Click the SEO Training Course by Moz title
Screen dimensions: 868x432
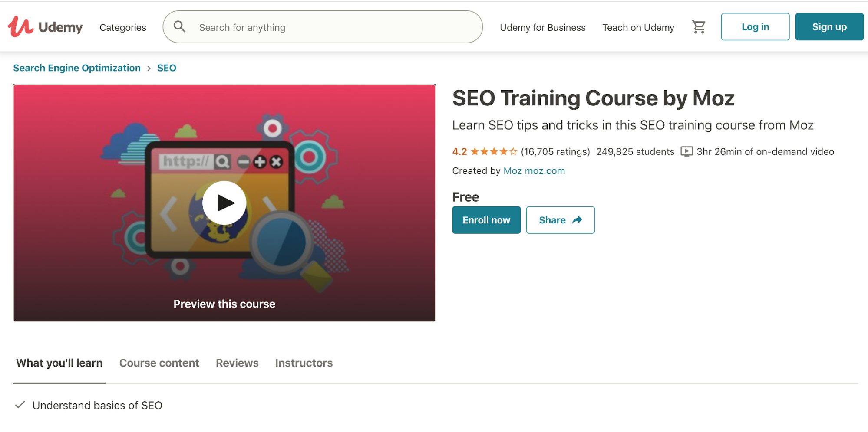coord(593,98)
